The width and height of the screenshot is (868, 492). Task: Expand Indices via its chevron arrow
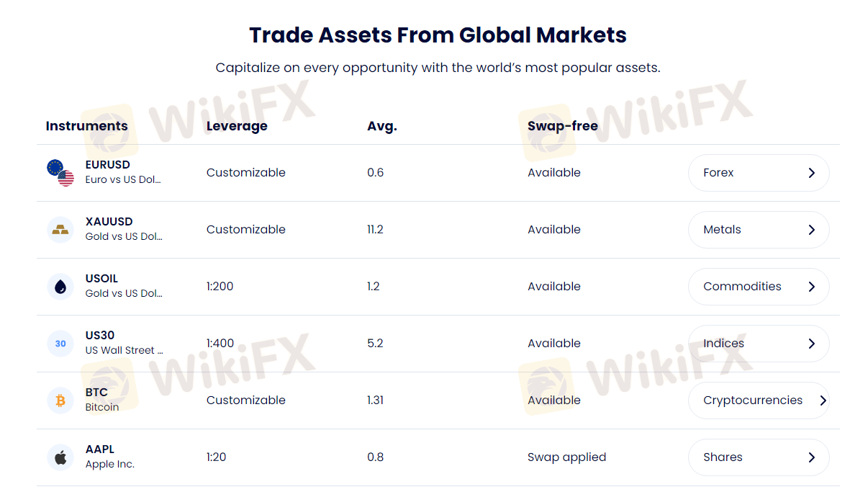[811, 344]
